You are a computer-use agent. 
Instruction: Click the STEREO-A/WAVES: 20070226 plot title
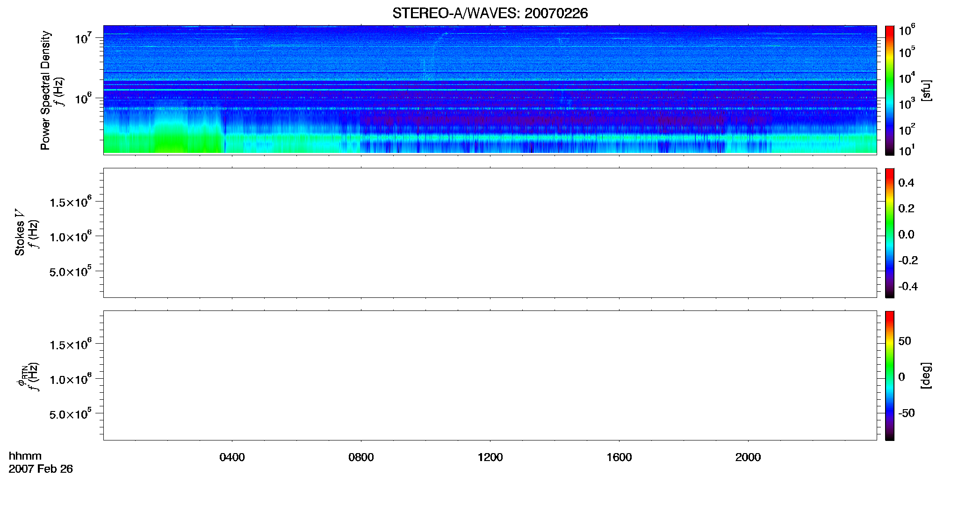(490, 14)
